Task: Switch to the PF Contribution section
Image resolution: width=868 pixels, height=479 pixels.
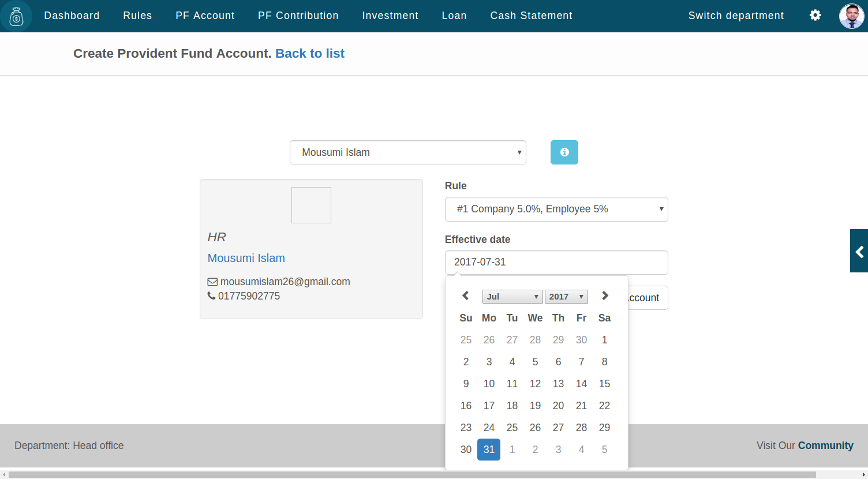Action: point(298,16)
